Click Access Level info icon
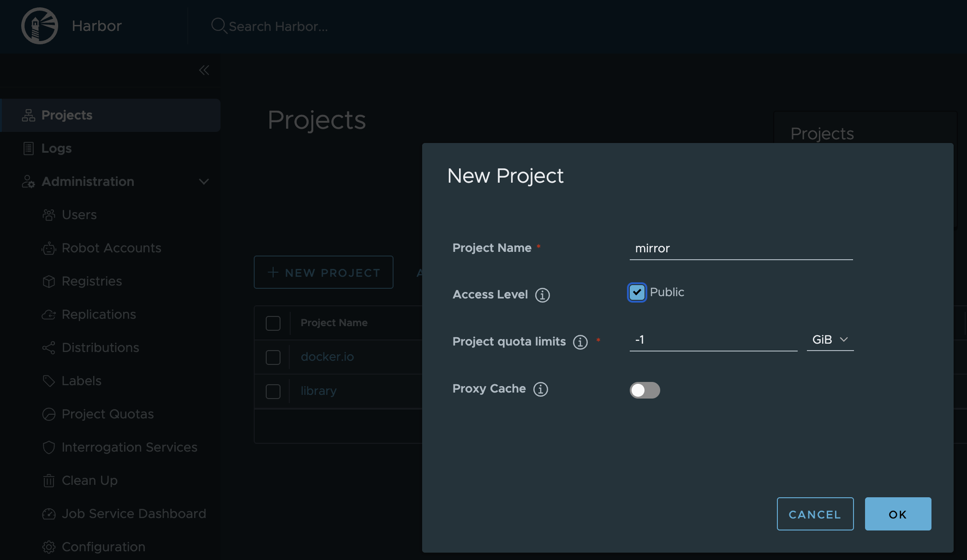Viewport: 967px width, 560px height. [542, 295]
